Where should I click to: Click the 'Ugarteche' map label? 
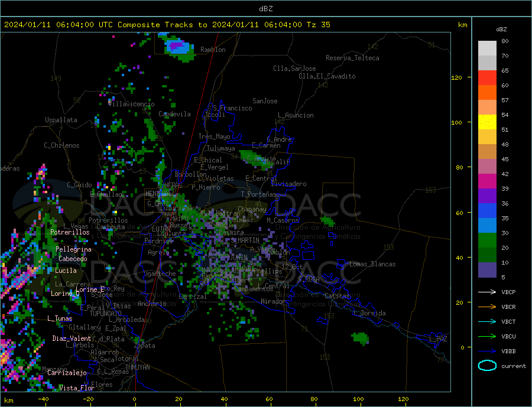pyautogui.click(x=160, y=273)
